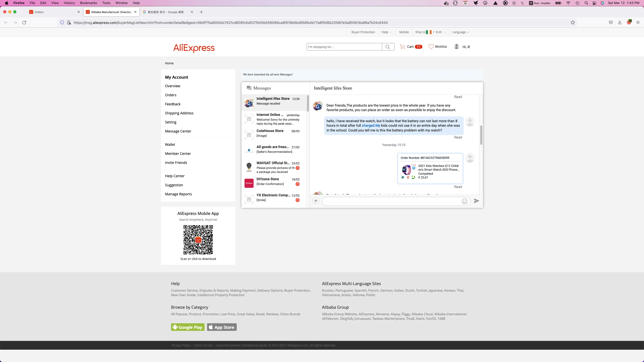Viewport: 644px width, 362px height.
Task: Expand the Help dropdown in top bar
Action: [x=386, y=32]
